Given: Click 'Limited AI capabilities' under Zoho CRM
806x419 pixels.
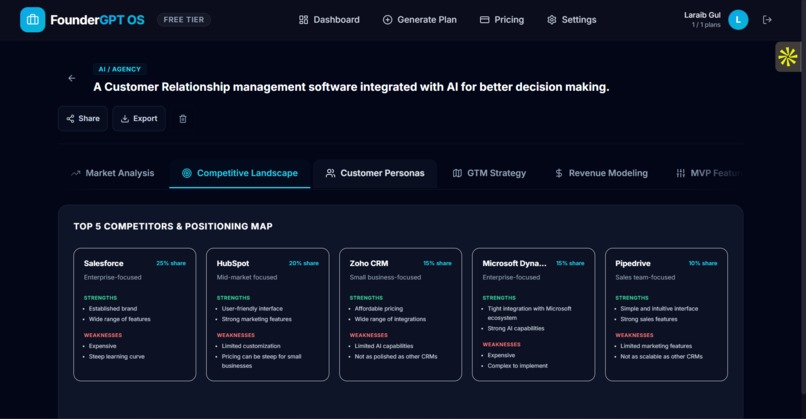Looking at the screenshot, I should (384, 346).
